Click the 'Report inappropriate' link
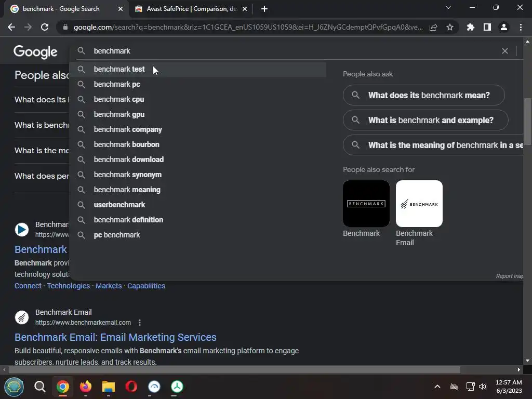This screenshot has height=399, width=532. point(509,276)
